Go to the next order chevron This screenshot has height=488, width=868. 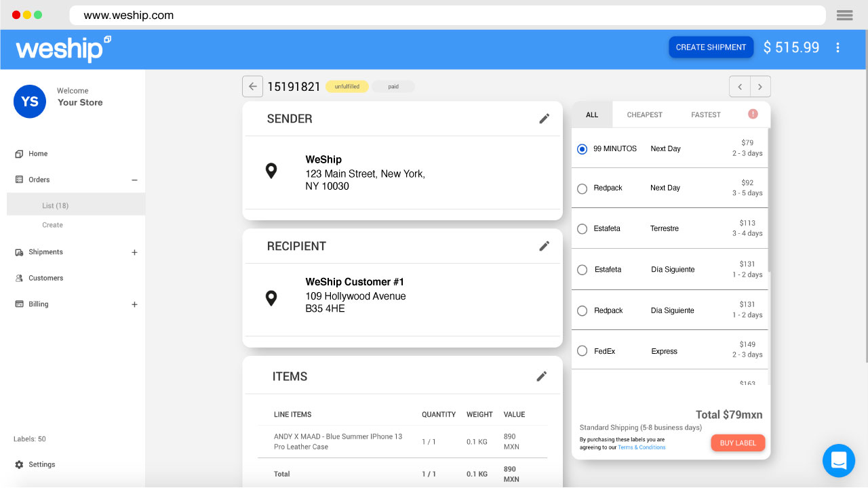760,87
